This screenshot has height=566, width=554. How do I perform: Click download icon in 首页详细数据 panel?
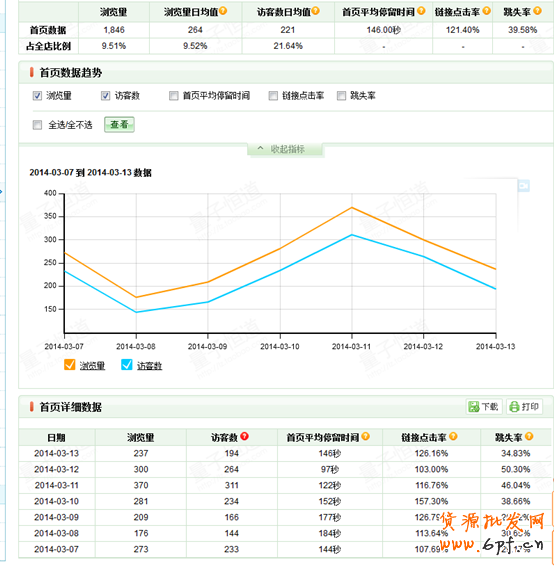pos(474,407)
